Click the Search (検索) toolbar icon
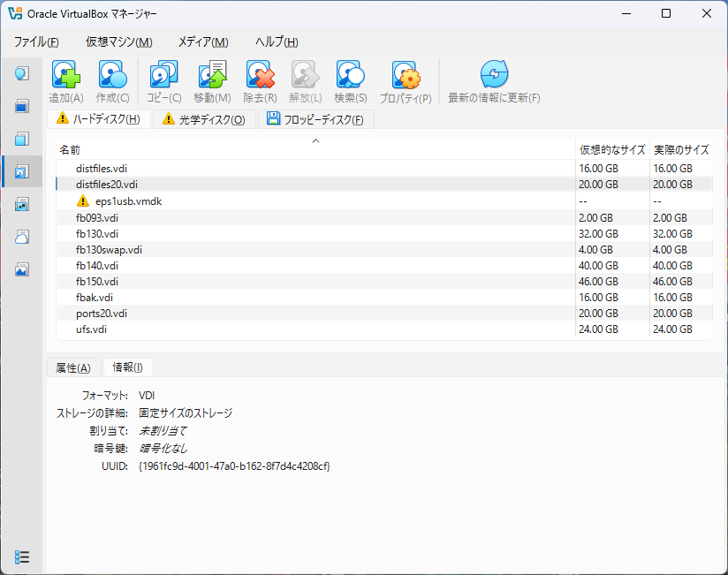 (x=351, y=75)
